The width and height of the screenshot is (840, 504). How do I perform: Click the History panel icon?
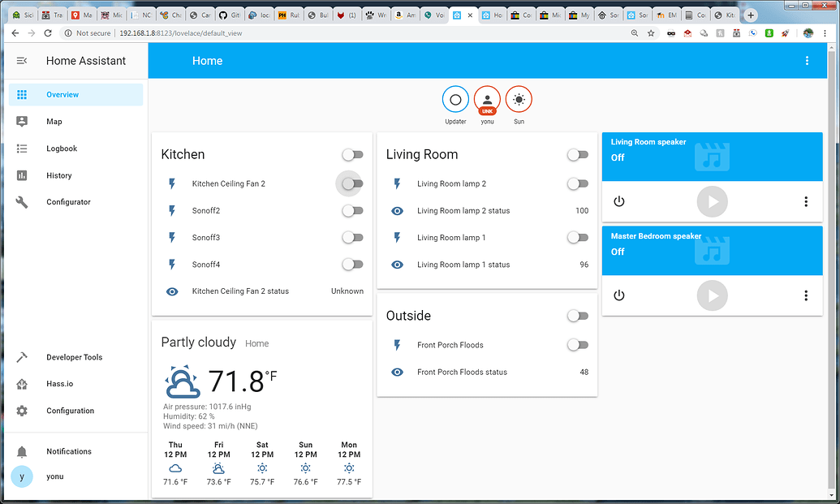[x=23, y=174]
